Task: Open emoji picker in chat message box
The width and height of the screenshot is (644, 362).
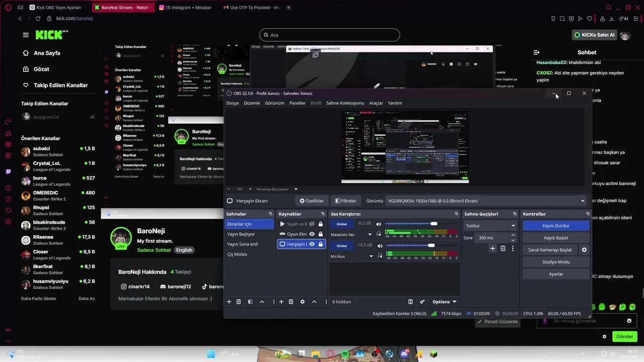Action: point(629,321)
